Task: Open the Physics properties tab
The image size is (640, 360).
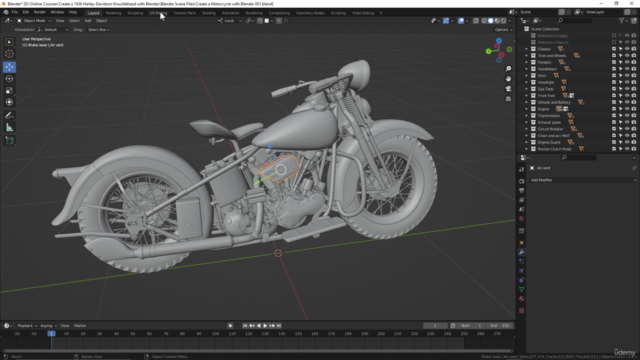Action: [x=522, y=271]
